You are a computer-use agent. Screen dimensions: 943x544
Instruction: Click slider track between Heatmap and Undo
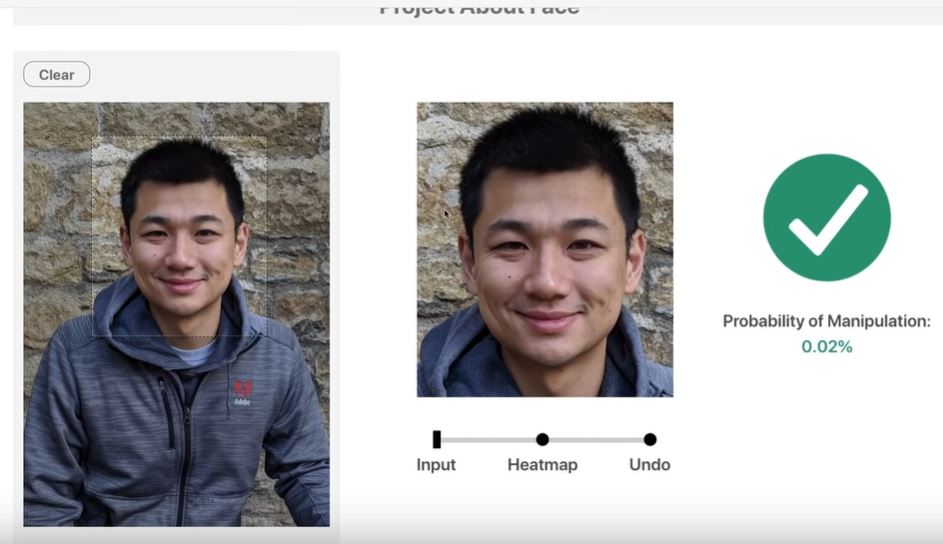point(596,439)
